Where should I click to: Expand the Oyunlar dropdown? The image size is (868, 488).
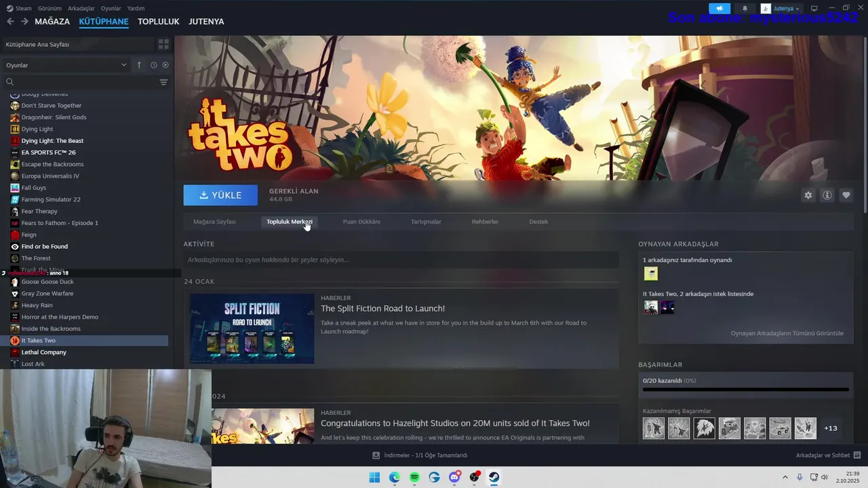[66, 65]
